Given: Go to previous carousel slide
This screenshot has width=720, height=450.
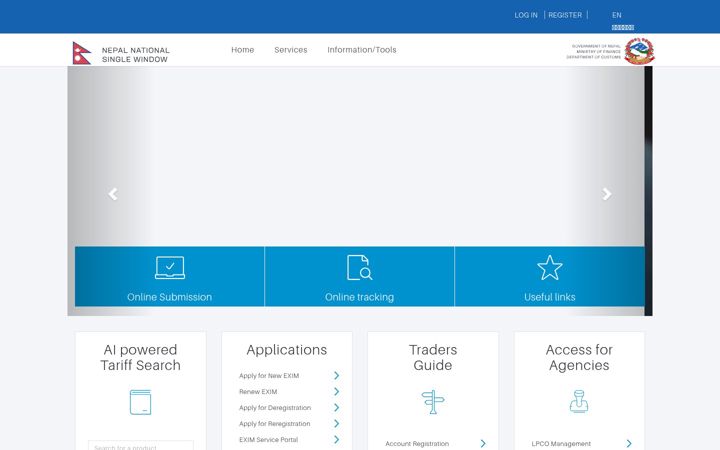Looking at the screenshot, I should (113, 194).
